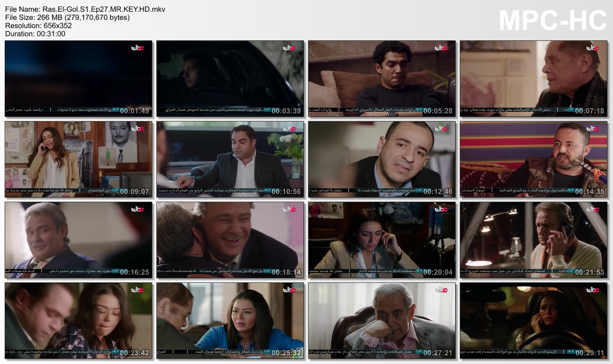Click the thumbnail at 00:20:04
Screen dimensions: 613x364
pos(382,240)
